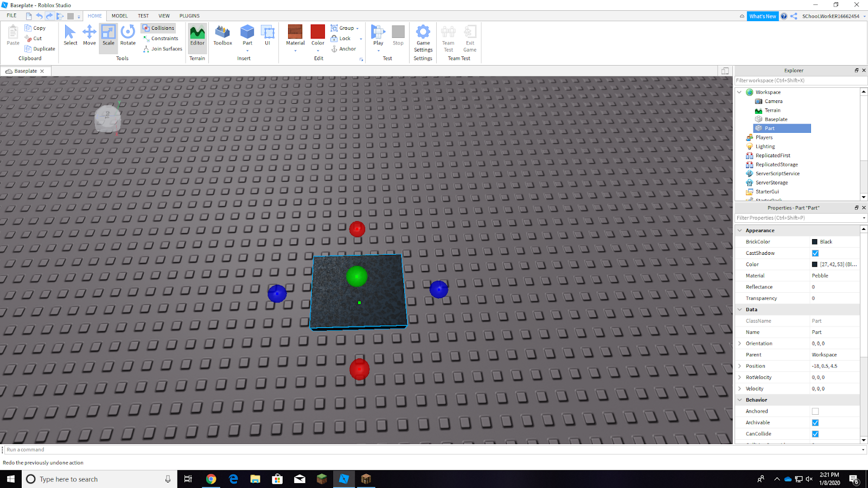
Task: Click the What's New button
Action: click(763, 16)
